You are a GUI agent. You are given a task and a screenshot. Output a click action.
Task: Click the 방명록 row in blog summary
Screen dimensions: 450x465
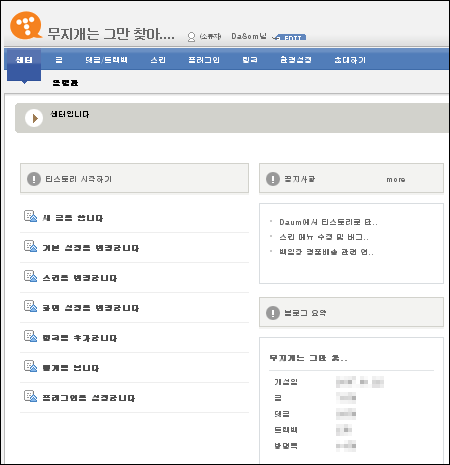[315, 446]
